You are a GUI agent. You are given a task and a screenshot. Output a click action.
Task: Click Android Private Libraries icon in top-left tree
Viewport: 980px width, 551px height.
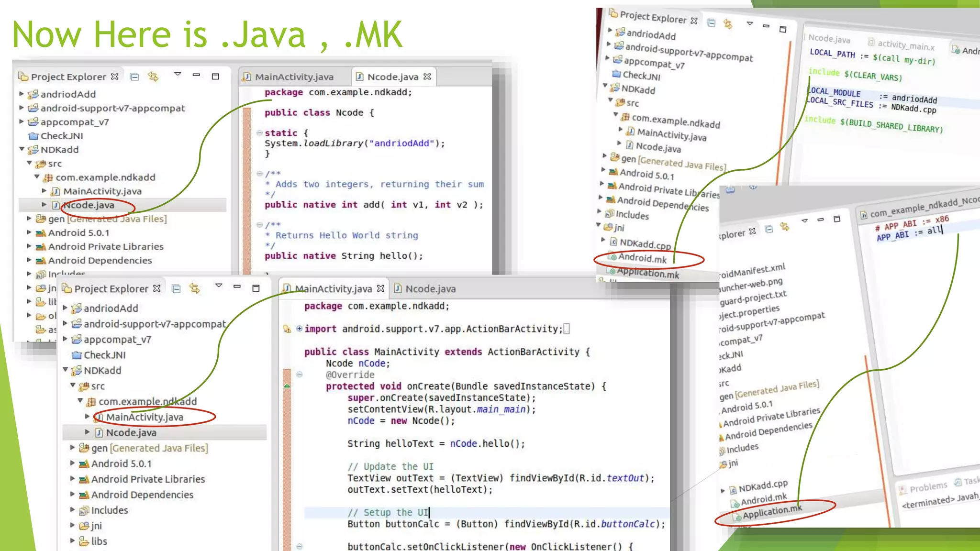[x=41, y=246]
